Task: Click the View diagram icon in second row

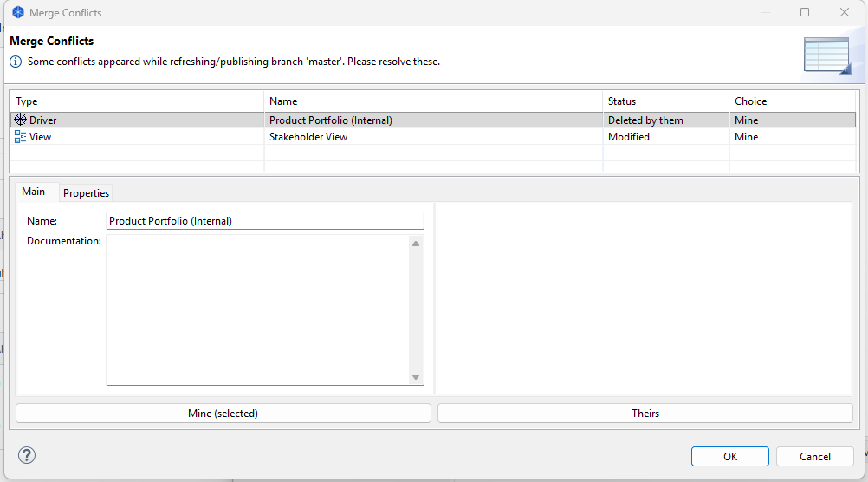Action: [x=21, y=137]
